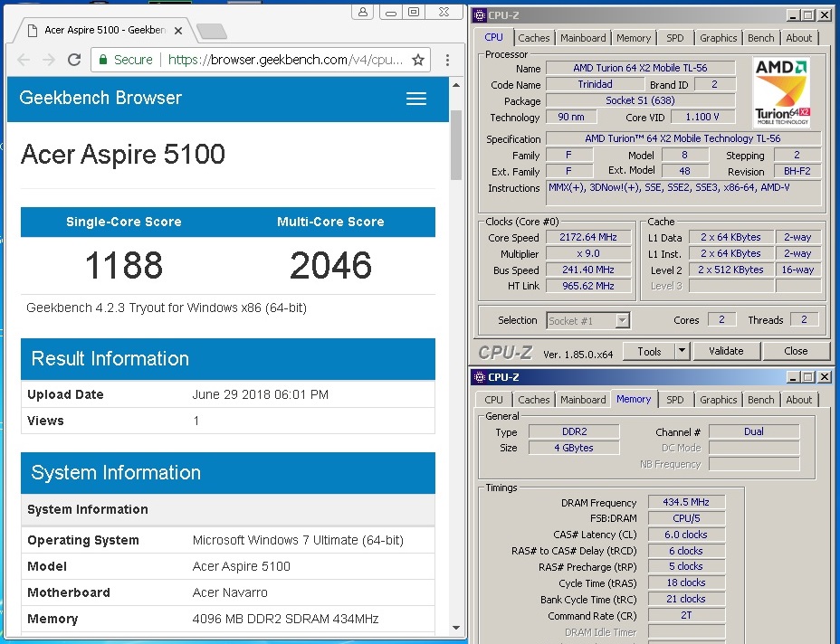Go to Graphics tab in top CPU-Z
Viewport: 840px width, 644px height.
718,38
